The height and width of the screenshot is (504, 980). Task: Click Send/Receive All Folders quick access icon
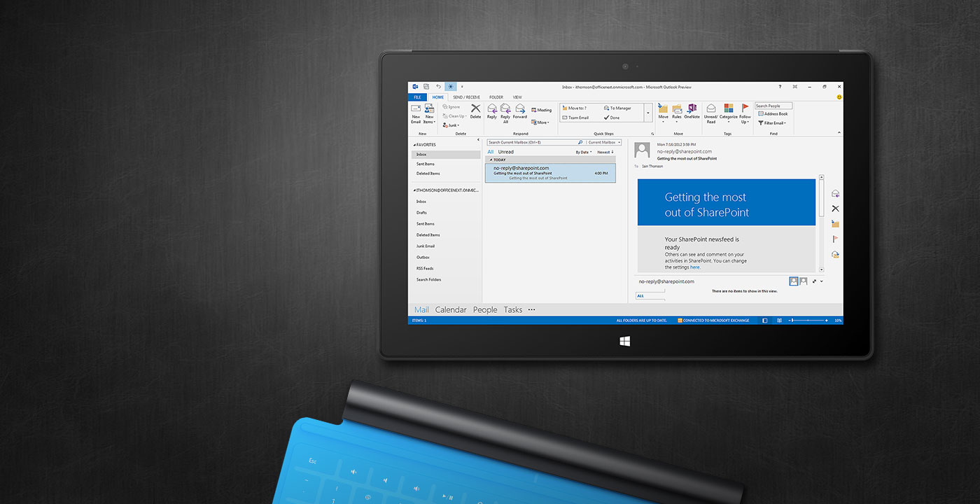[426, 87]
